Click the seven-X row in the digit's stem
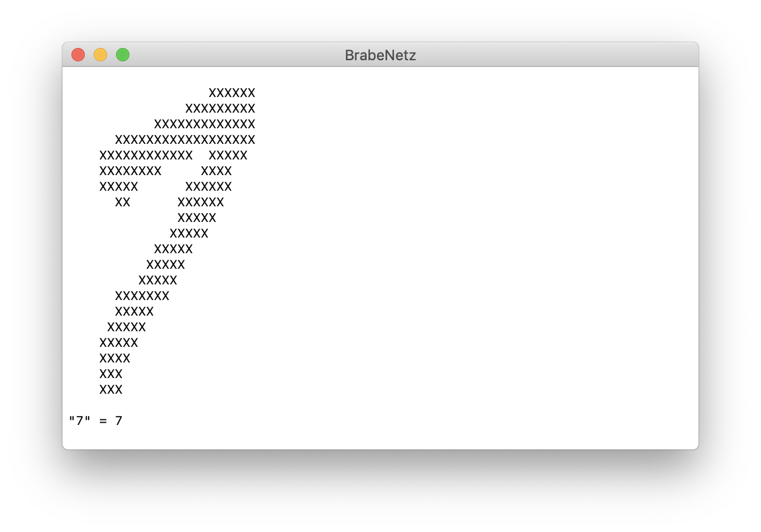 pos(142,296)
